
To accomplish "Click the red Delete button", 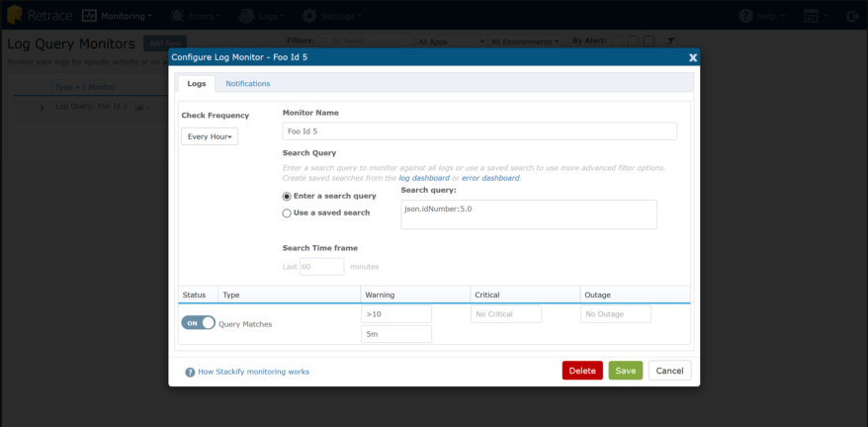I will 582,371.
